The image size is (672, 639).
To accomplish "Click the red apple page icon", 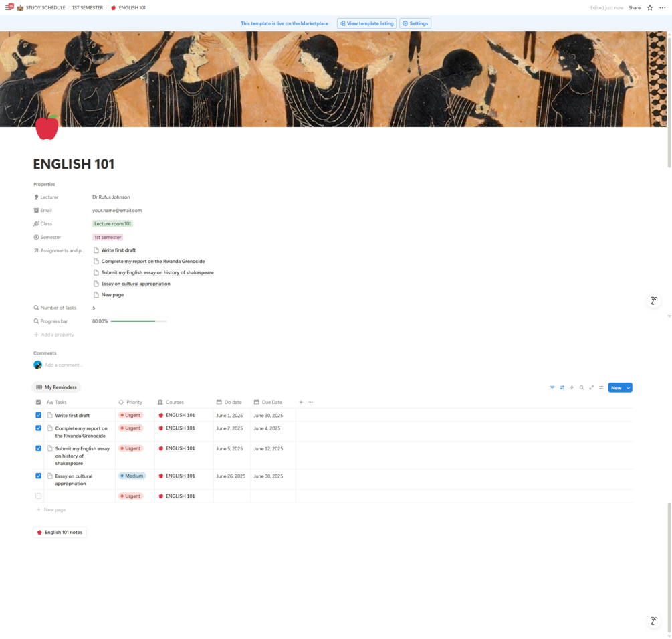I will click(47, 127).
